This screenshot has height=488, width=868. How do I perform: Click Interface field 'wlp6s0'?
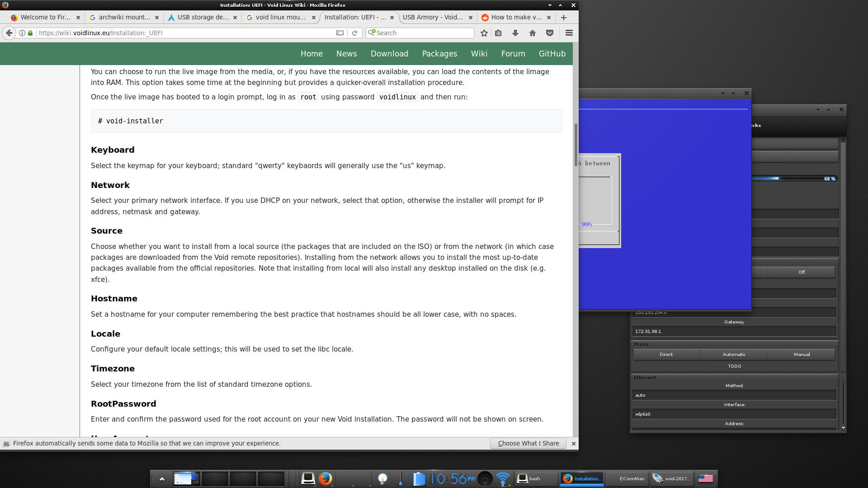click(x=734, y=414)
